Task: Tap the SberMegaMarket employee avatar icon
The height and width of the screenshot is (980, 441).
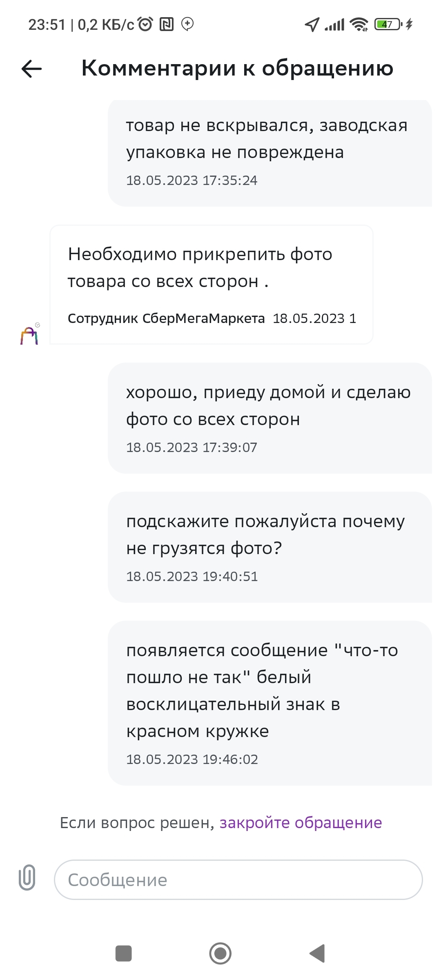Action: (x=29, y=335)
